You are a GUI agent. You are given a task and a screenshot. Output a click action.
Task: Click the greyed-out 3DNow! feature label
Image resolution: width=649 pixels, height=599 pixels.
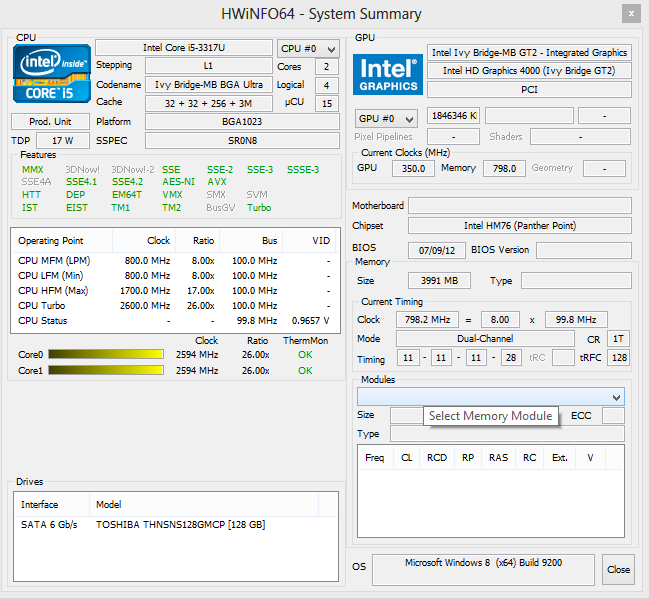(82, 170)
